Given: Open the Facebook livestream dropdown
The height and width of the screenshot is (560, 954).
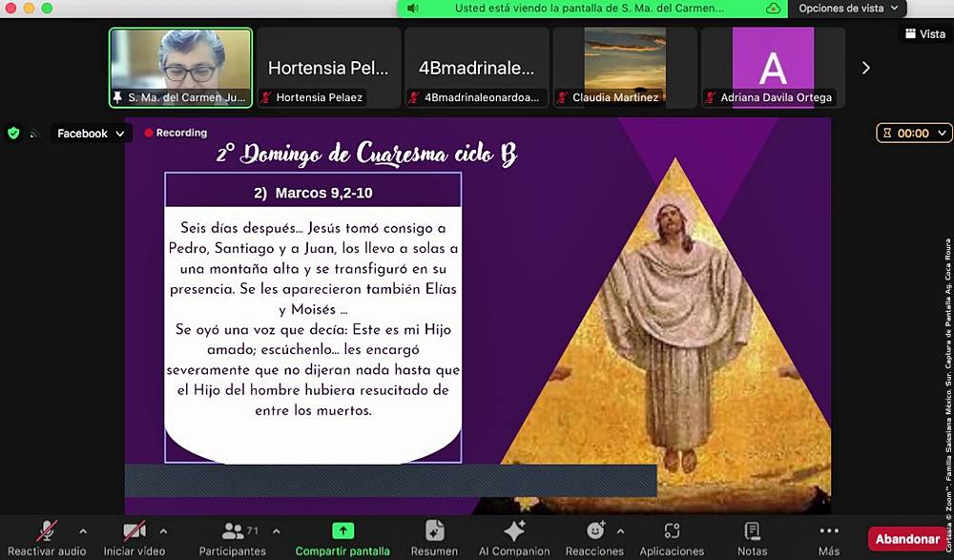Looking at the screenshot, I should pyautogui.click(x=90, y=134).
